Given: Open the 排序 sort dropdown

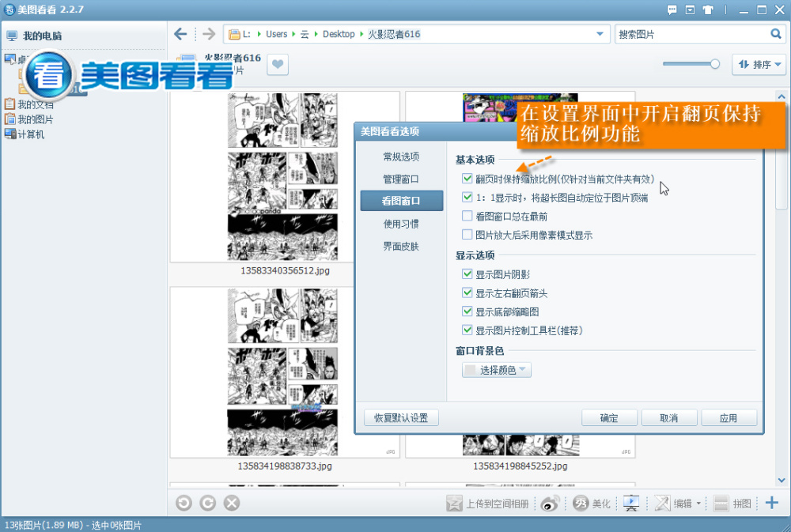Looking at the screenshot, I should (759, 65).
